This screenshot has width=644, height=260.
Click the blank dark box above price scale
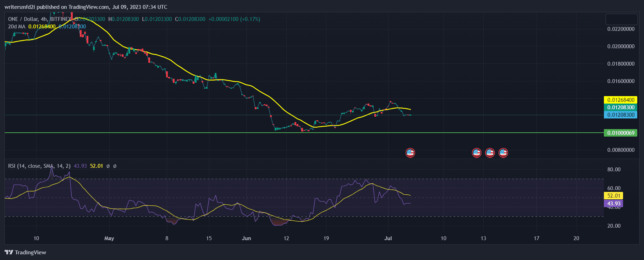[x=621, y=19]
